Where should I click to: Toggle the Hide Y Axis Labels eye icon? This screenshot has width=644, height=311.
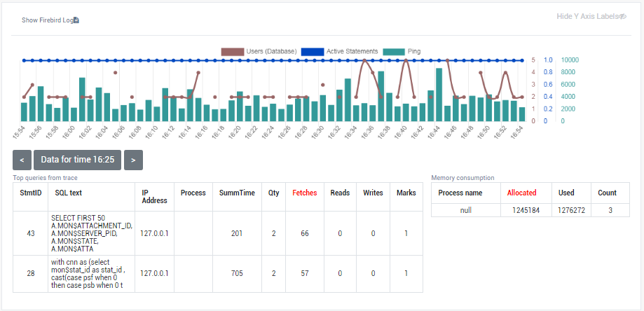click(623, 16)
